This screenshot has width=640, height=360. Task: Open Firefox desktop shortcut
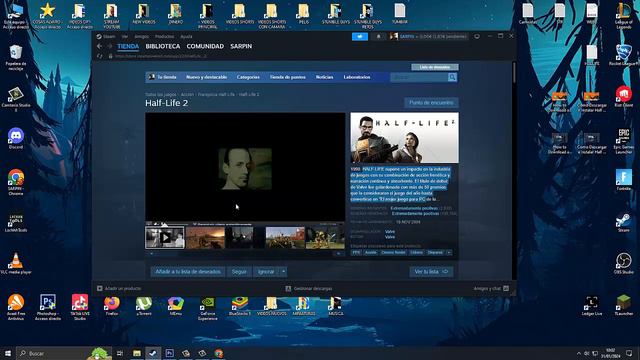point(111,306)
